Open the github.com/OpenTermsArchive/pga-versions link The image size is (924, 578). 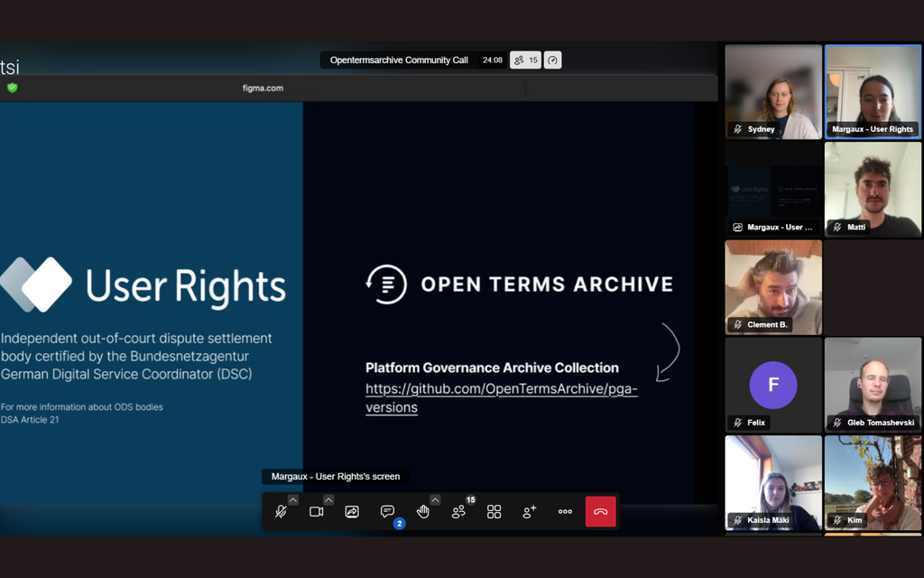tap(502, 398)
